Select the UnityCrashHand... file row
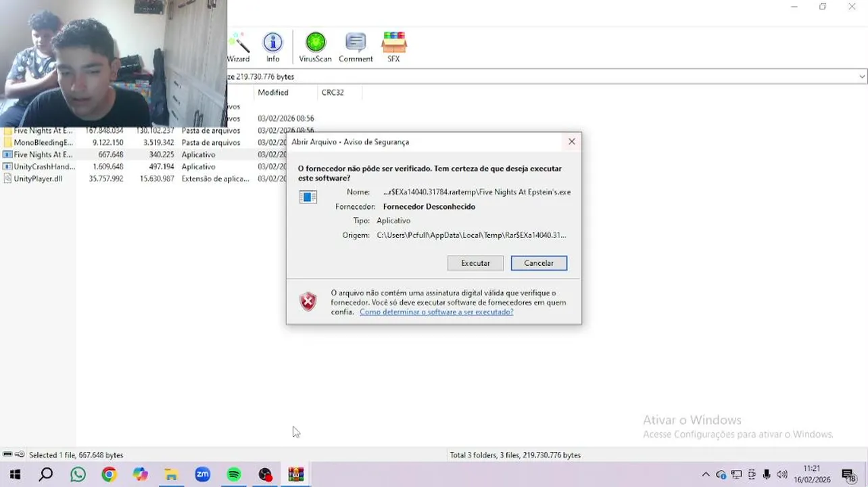868x487 pixels. 143,166
